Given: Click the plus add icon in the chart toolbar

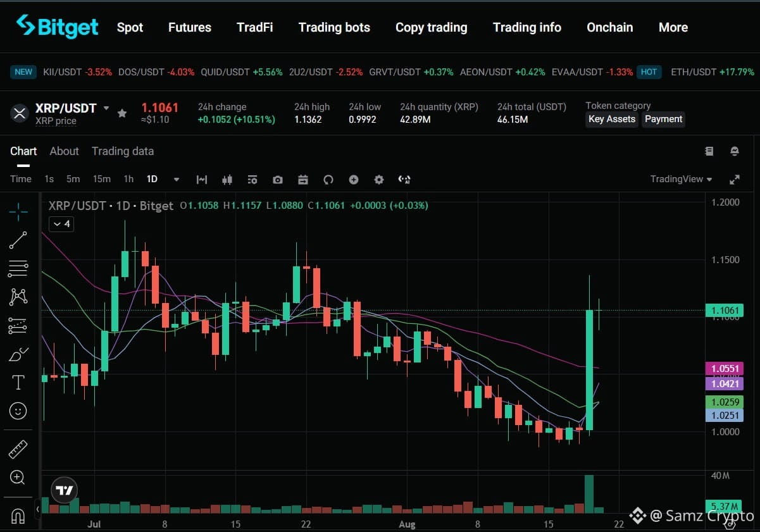Looking at the screenshot, I should tap(354, 180).
